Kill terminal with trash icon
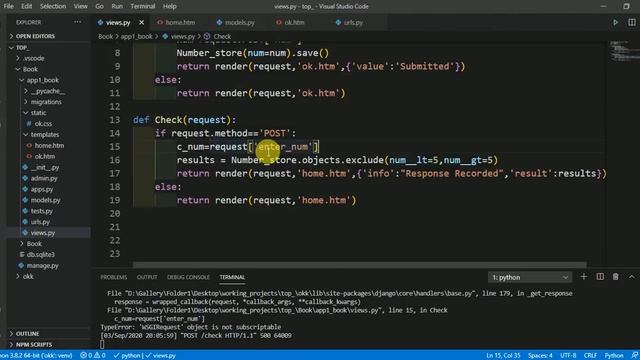Screen dimensions: 640x360 [616, 277]
